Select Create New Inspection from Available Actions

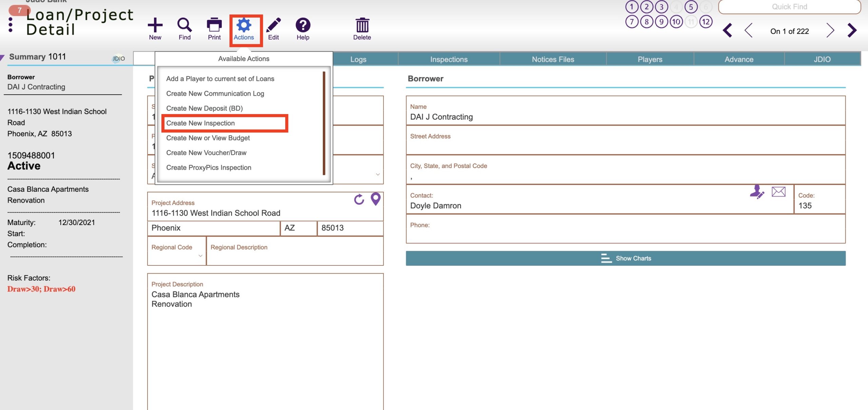point(200,123)
